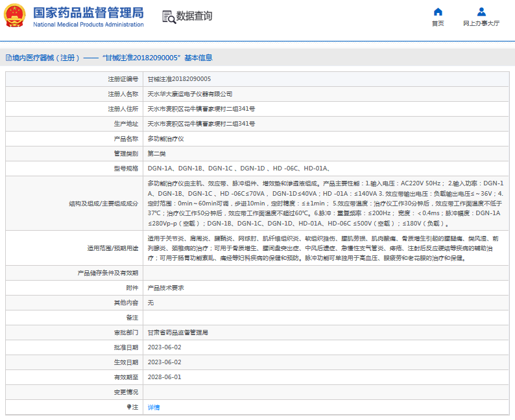Click the 结构及组成/主要组成成分 label
515x420 pixels.
tap(104, 204)
